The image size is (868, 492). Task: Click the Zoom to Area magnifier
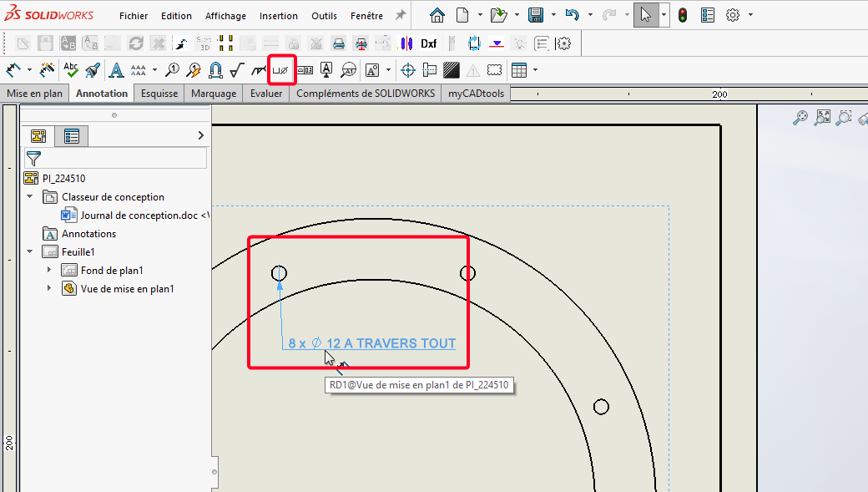click(x=844, y=118)
